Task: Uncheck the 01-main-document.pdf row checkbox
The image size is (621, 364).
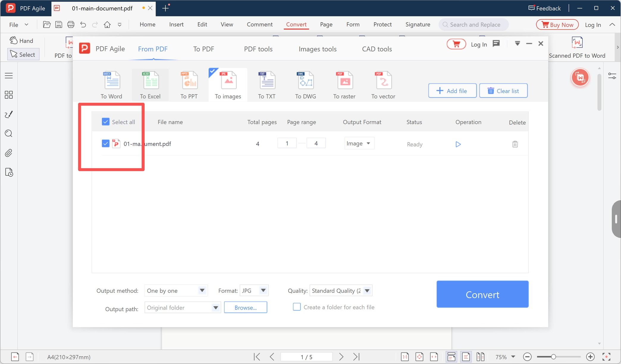Action: pos(106,144)
